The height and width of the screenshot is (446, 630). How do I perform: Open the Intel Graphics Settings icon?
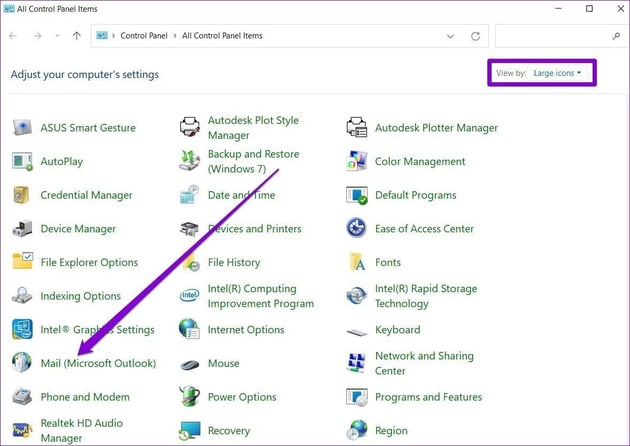[x=22, y=329]
